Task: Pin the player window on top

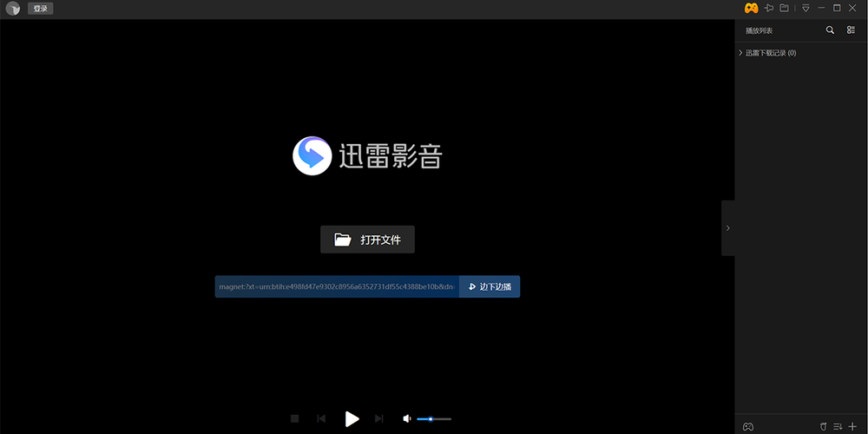Action: (767, 8)
